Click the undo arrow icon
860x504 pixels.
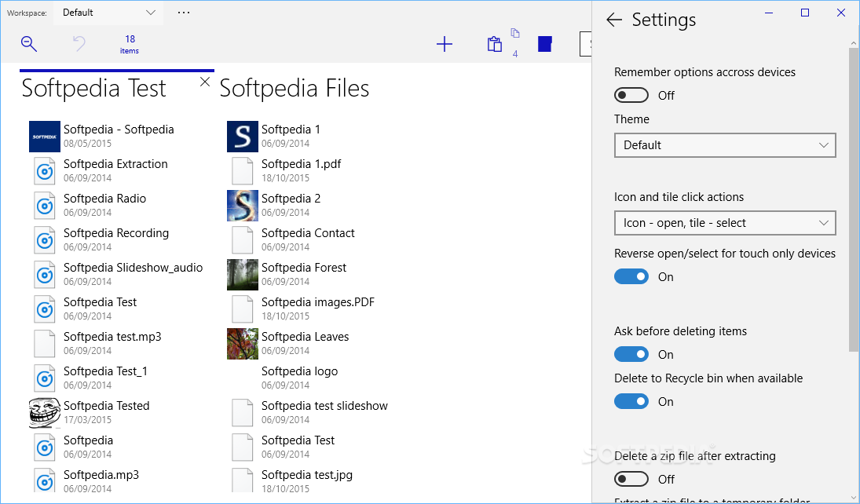click(x=79, y=44)
